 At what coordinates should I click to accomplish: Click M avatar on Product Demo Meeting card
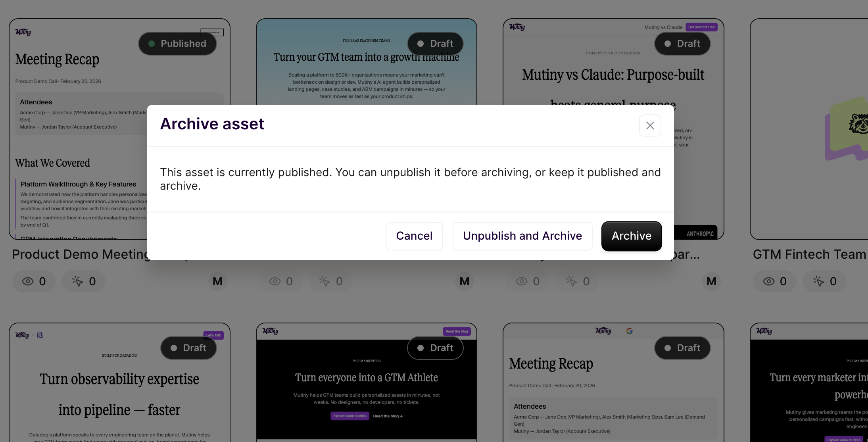click(217, 281)
